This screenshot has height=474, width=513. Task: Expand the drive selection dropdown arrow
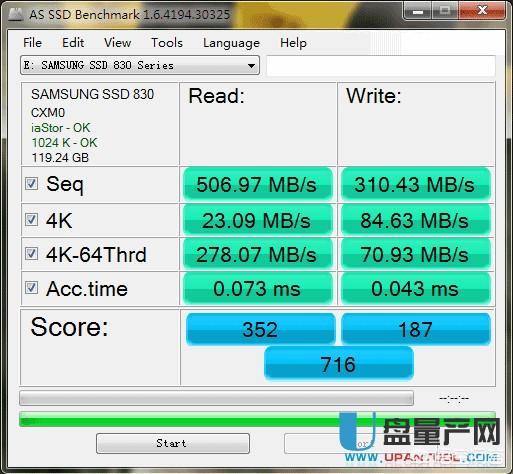[x=252, y=66]
